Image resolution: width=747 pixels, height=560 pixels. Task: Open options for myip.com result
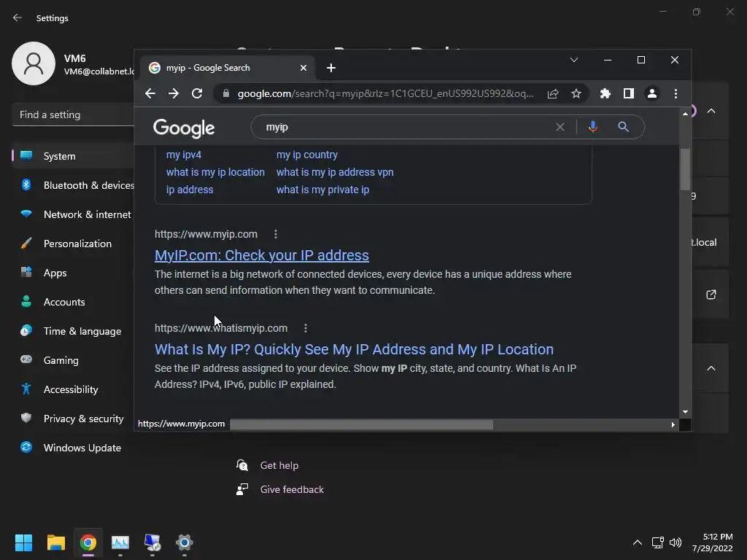(275, 234)
